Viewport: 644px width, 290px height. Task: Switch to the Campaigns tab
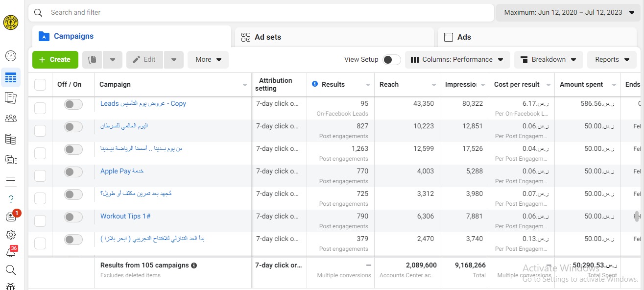point(132,36)
